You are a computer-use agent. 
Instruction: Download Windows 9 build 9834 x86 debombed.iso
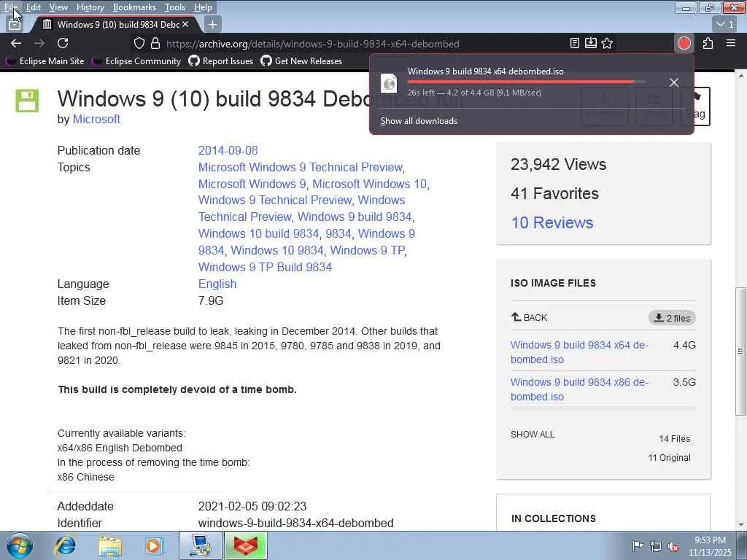[579, 389]
